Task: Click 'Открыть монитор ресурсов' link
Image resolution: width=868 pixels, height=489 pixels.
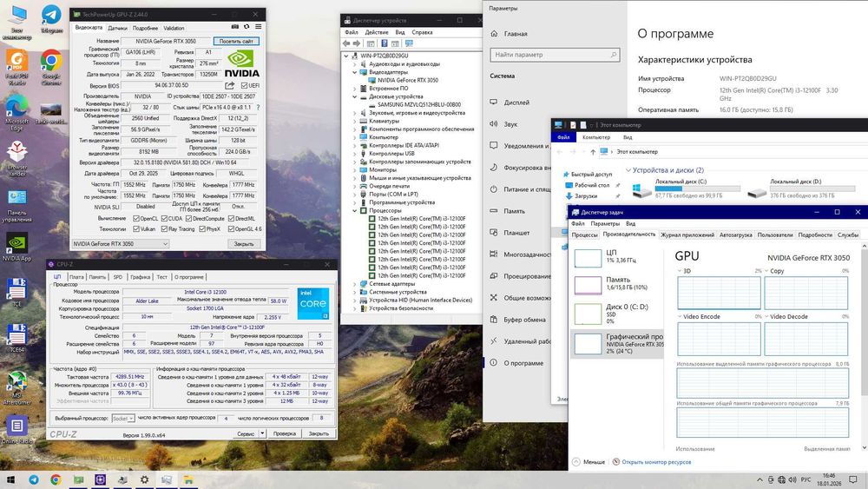Action: click(656, 462)
